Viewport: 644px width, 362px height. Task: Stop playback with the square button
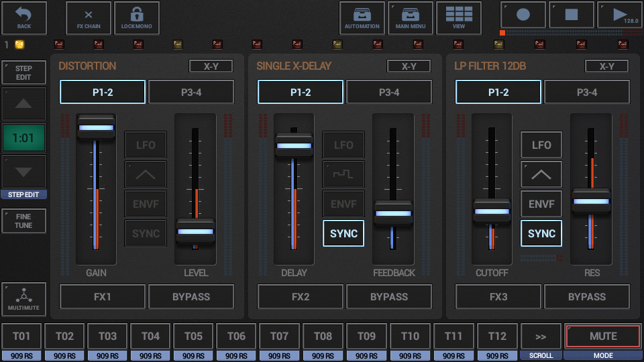pyautogui.click(x=572, y=15)
